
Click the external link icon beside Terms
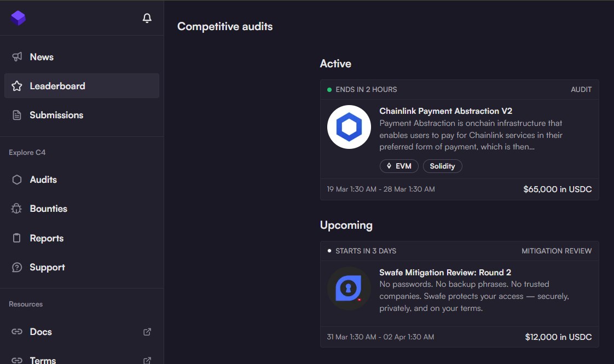147,361
